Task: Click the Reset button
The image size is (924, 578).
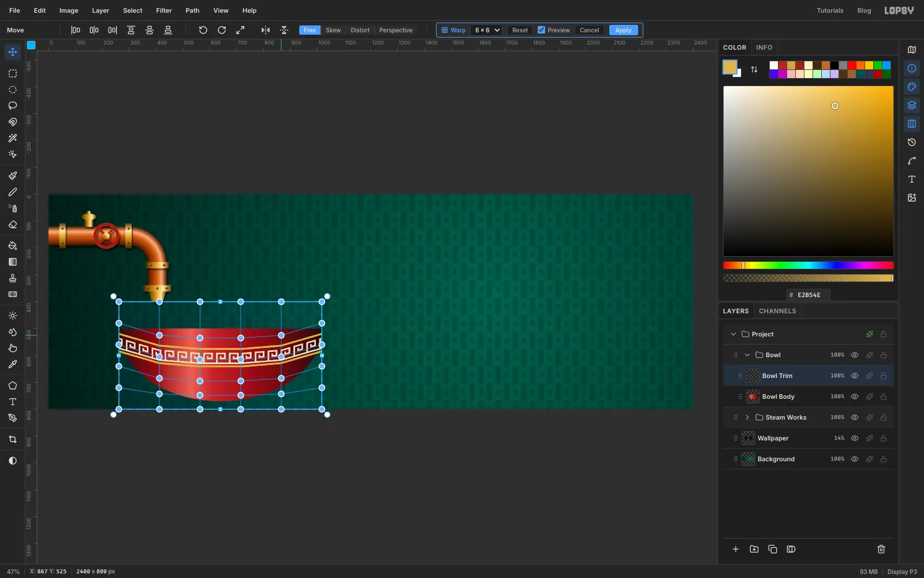Action: tap(520, 30)
